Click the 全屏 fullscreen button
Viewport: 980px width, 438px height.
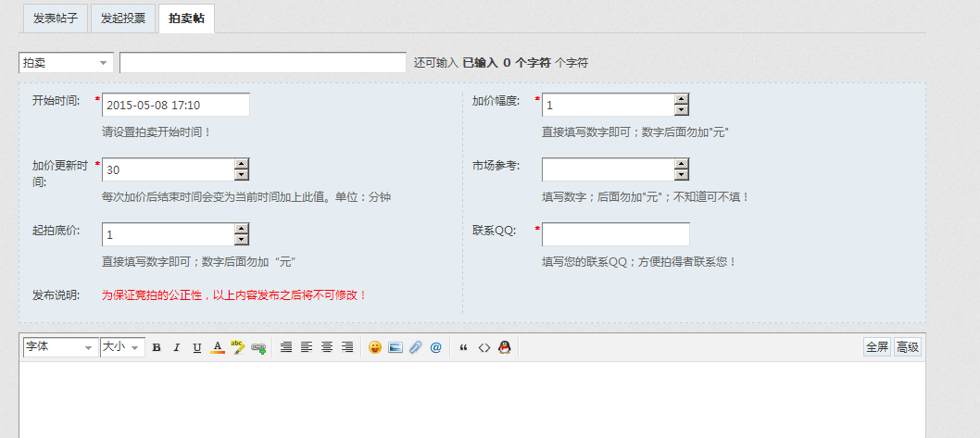pos(877,346)
